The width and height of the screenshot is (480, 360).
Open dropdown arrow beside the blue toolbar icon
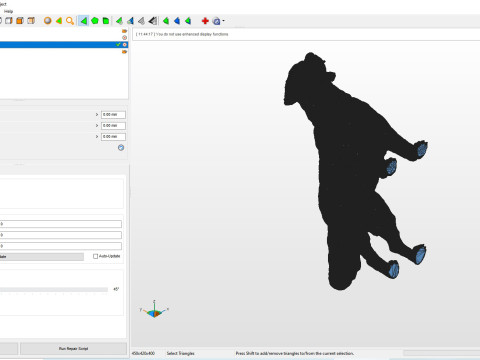point(223,21)
